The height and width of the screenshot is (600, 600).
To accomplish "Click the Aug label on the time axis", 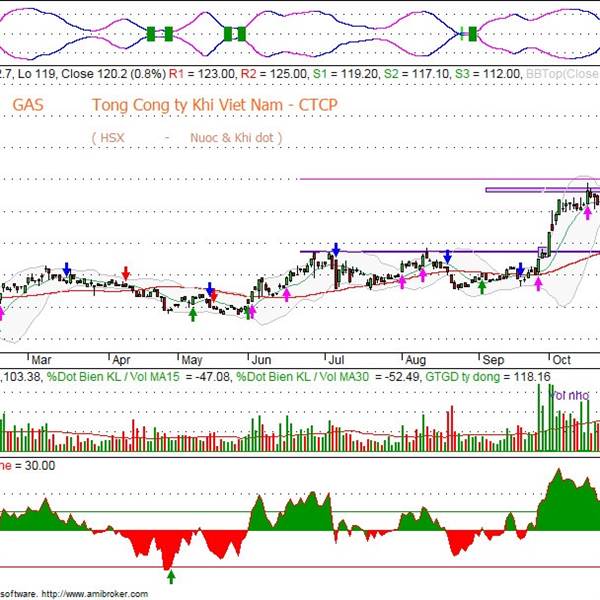I will 416,360.
